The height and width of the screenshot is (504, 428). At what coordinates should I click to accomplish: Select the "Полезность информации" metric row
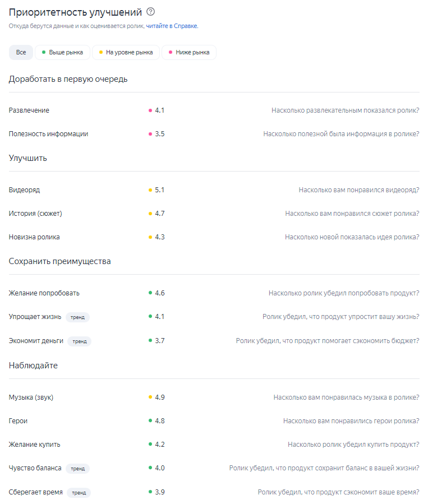point(214,134)
